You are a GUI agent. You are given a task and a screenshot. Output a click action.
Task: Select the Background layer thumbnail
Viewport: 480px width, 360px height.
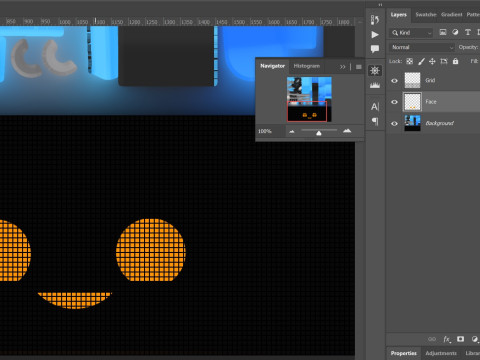(x=412, y=123)
